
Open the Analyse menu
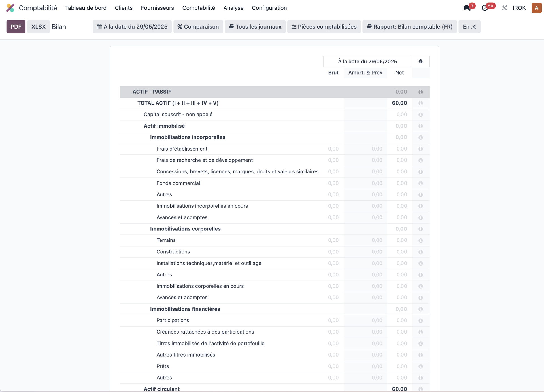coord(233,8)
